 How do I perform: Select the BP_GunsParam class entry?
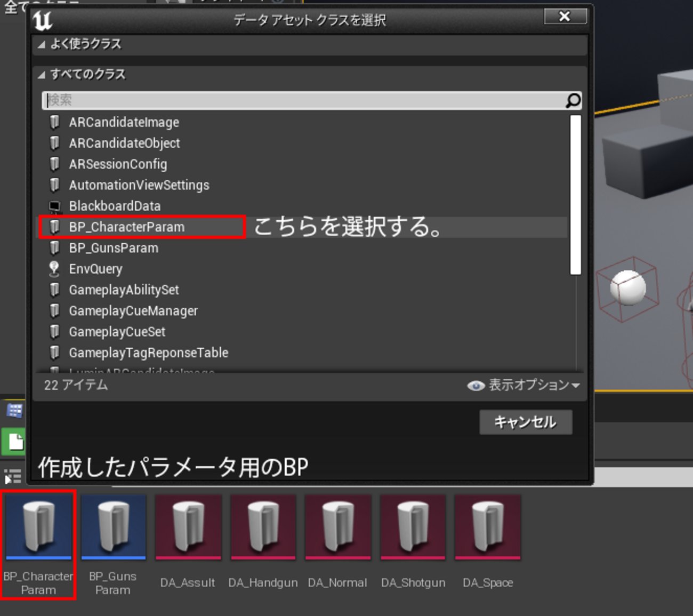[114, 247]
